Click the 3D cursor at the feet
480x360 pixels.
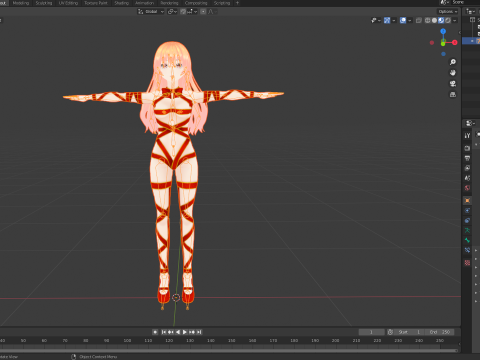tap(176, 298)
